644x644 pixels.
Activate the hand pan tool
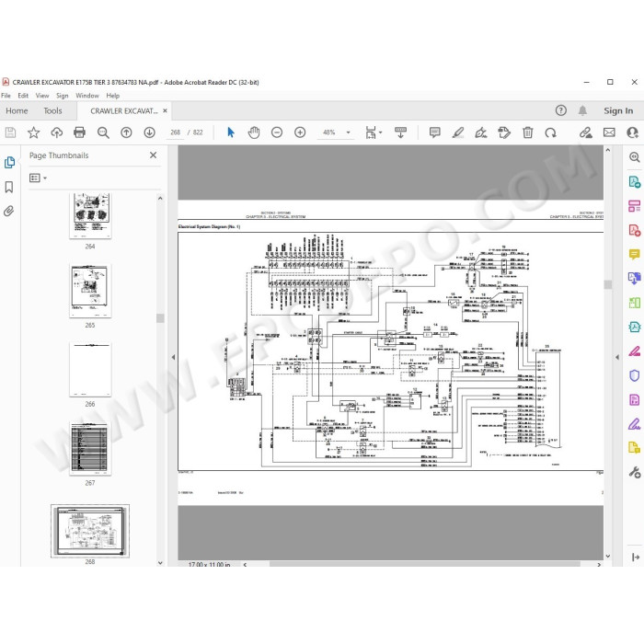[x=254, y=132]
